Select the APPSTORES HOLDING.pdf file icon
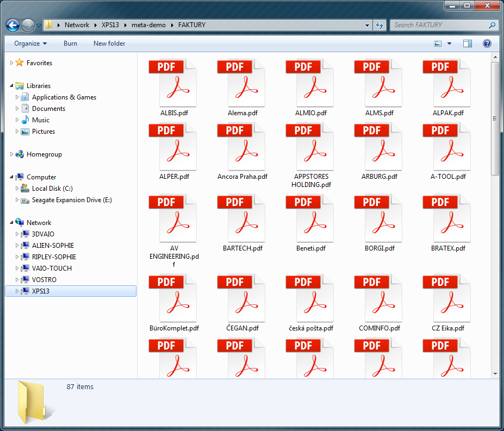 point(310,147)
